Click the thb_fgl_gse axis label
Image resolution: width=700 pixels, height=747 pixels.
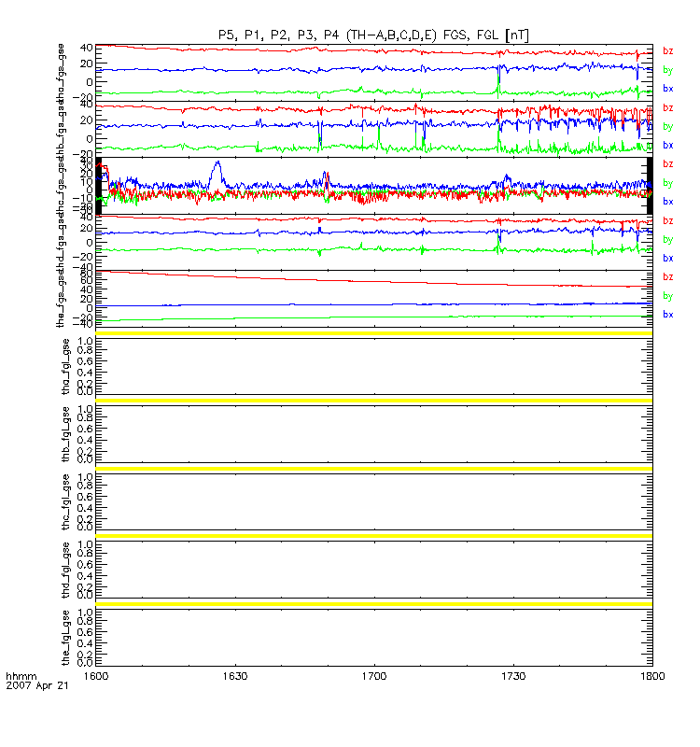(65, 434)
